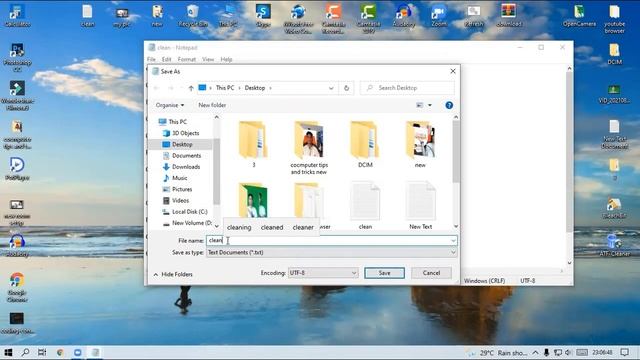Click the blue Help question mark icon

pos(449,105)
